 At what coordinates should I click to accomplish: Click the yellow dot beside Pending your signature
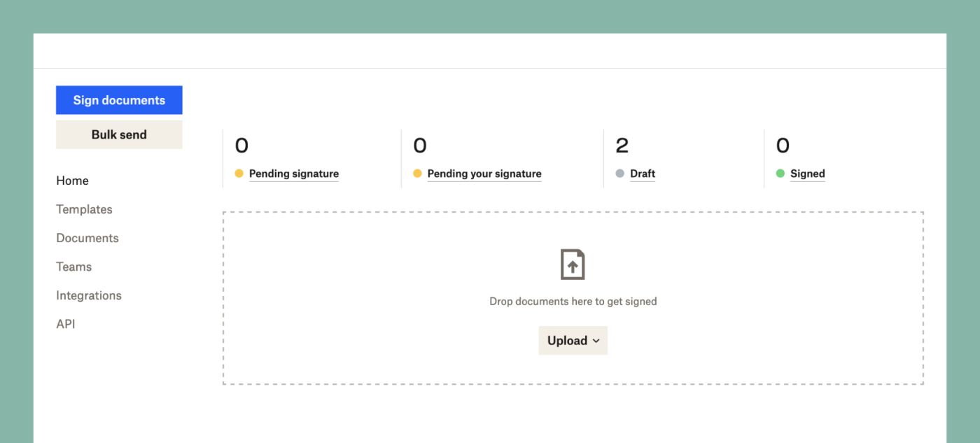click(x=419, y=173)
